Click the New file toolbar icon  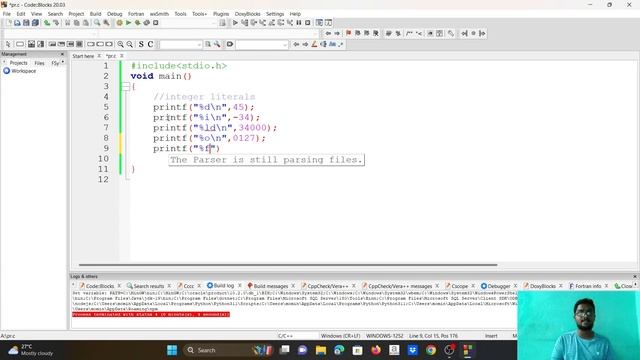[x=9, y=23]
